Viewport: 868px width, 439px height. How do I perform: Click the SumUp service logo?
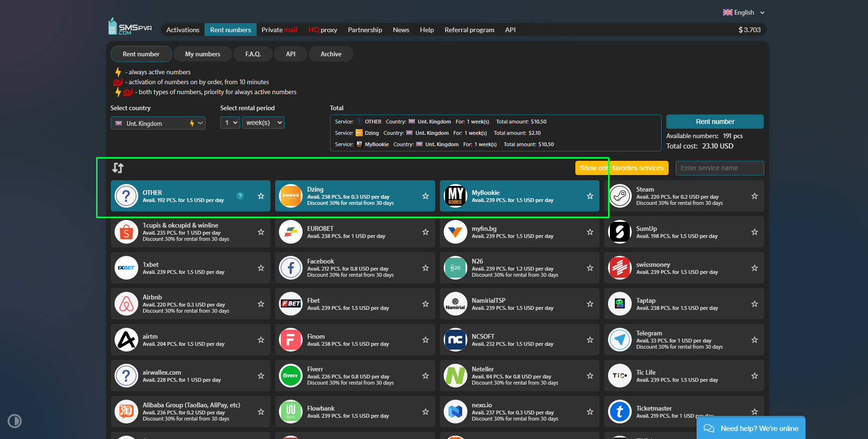point(620,232)
